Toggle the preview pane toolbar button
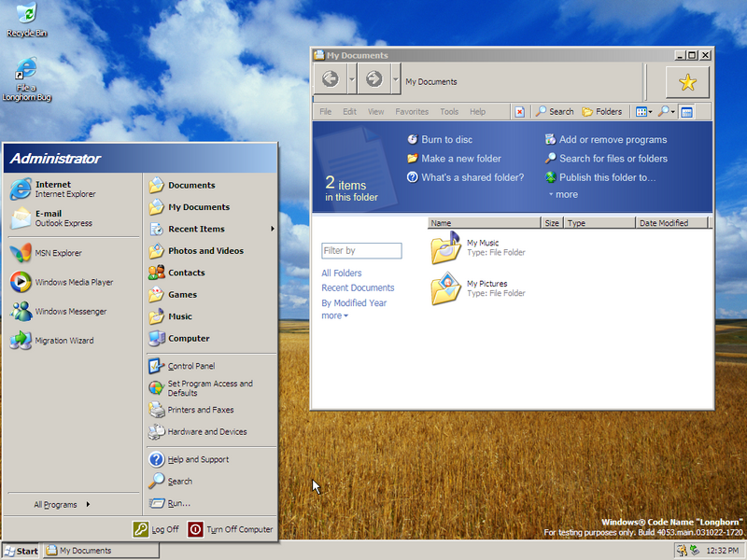Viewport: 747px width, 560px height. [686, 112]
